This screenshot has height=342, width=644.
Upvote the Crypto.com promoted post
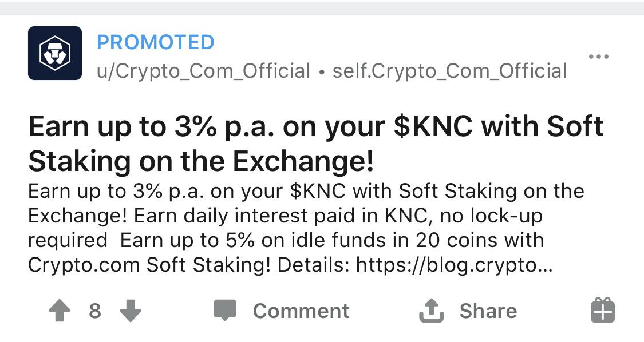60,311
